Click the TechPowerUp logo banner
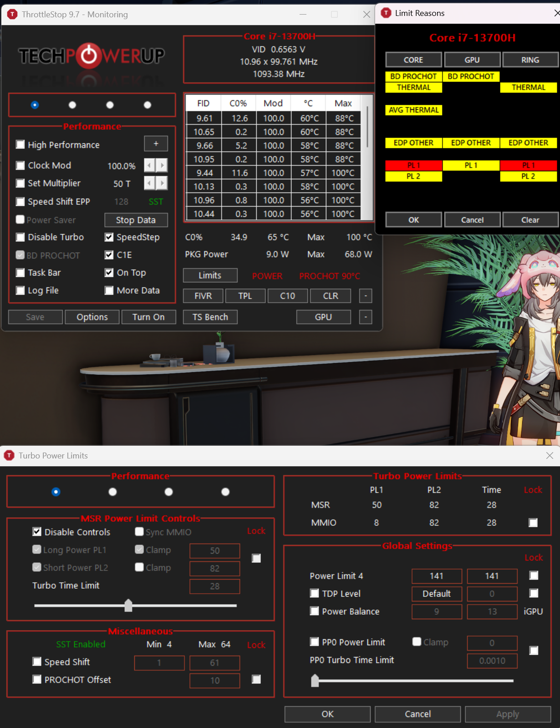Image resolution: width=560 pixels, height=728 pixels. (x=92, y=56)
